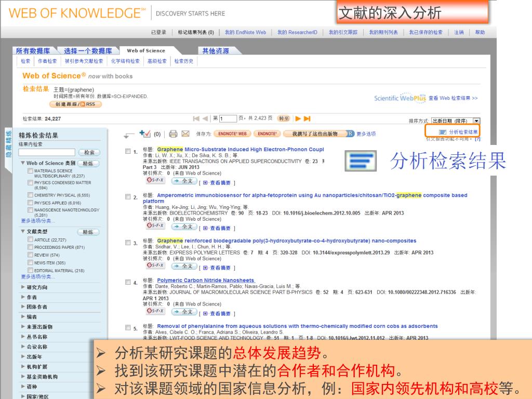Check the box for result 3

click(128, 242)
